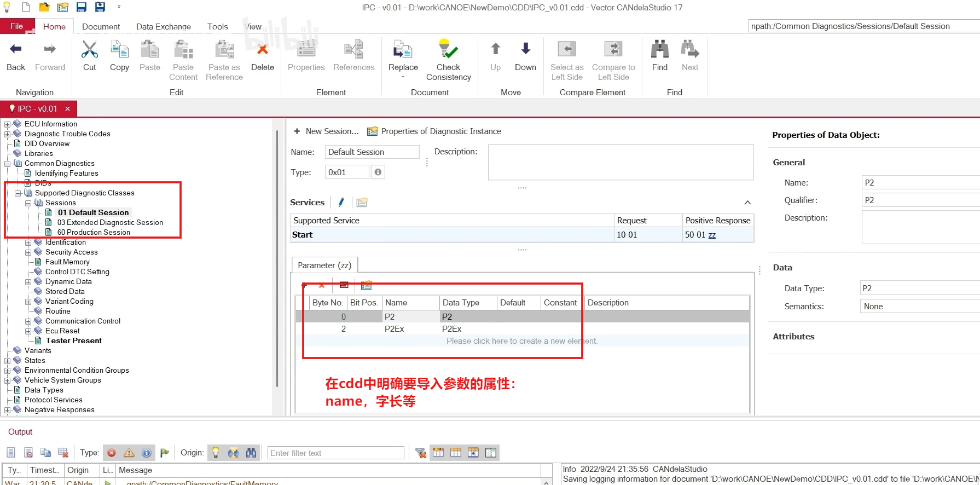Collapse the Services section with chevron
This screenshot has width=980, height=485.
[x=747, y=203]
